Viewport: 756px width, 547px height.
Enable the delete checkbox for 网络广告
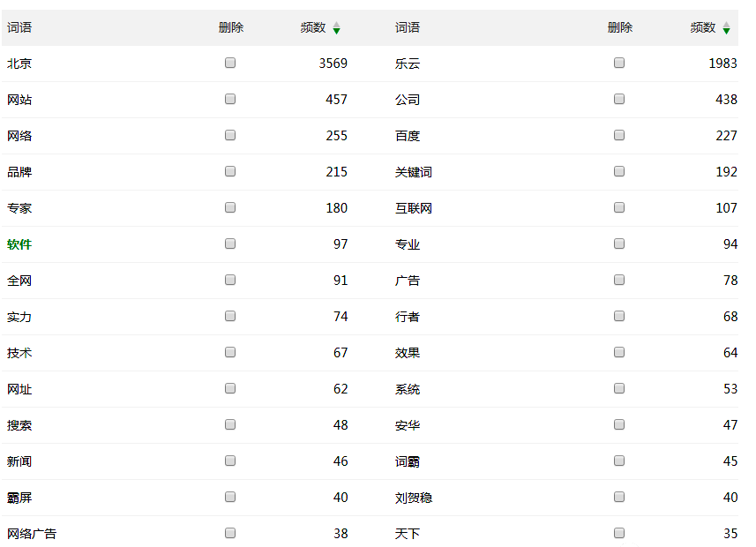[230, 533]
